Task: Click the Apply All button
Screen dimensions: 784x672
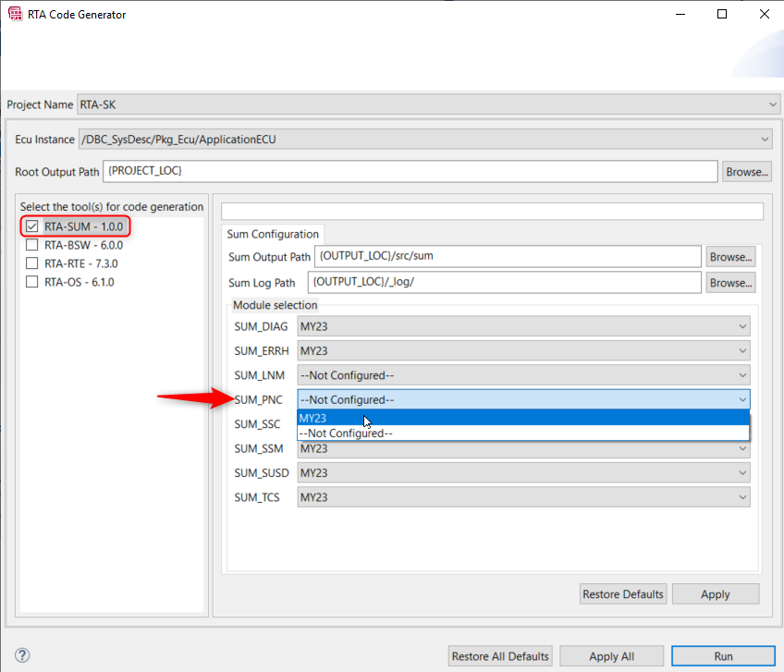Action: (611, 656)
